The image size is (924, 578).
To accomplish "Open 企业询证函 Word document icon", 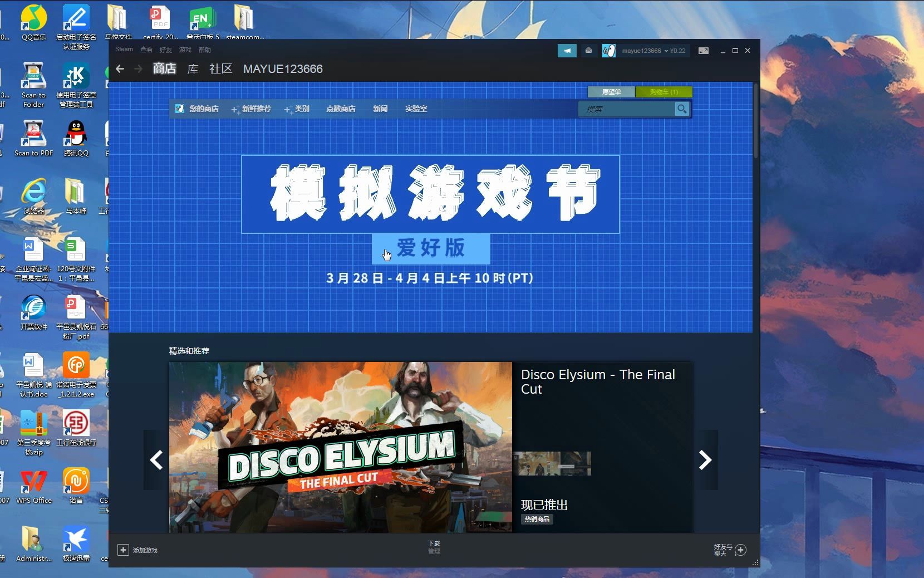I will click(x=34, y=258).
